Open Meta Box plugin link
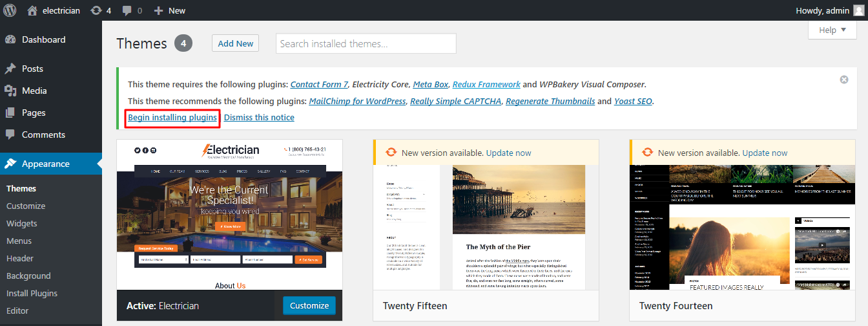The height and width of the screenshot is (326, 868). tap(431, 84)
